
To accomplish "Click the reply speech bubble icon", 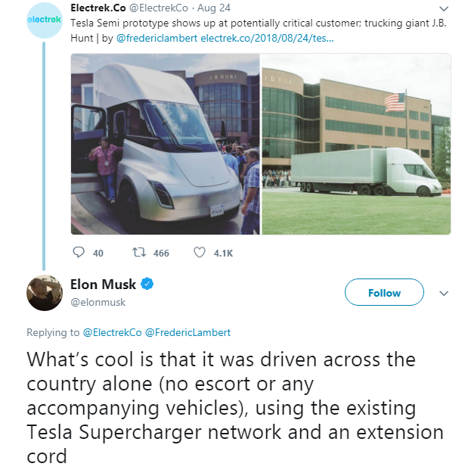I will point(79,252).
